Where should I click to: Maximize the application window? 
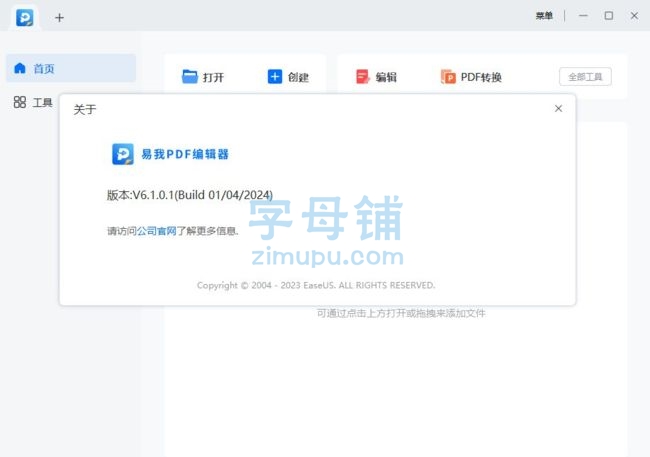tap(609, 16)
